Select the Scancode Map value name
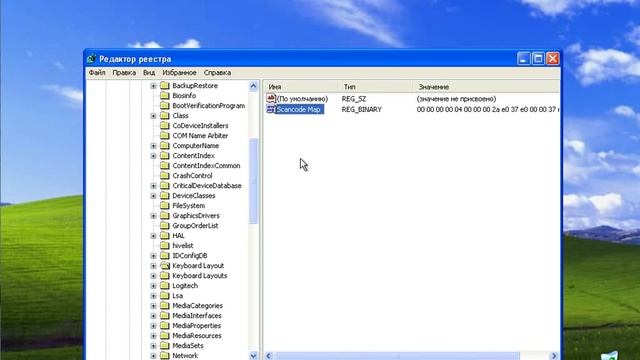The image size is (640, 360). (x=299, y=109)
